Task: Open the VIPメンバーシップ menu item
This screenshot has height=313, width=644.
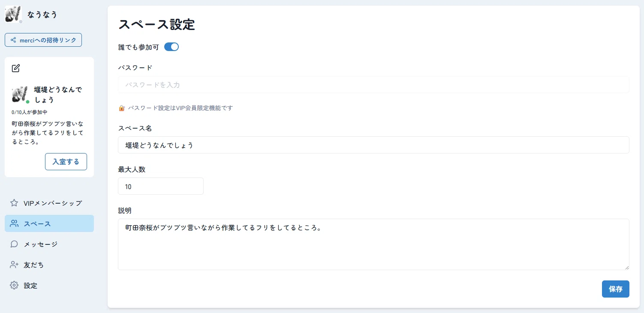Action: 49,203
